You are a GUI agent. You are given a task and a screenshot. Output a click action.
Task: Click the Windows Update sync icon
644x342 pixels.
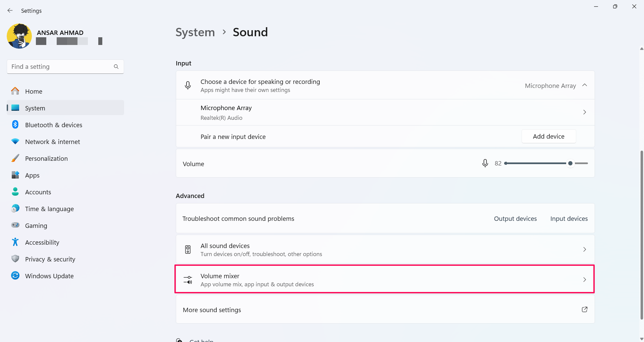coord(15,276)
